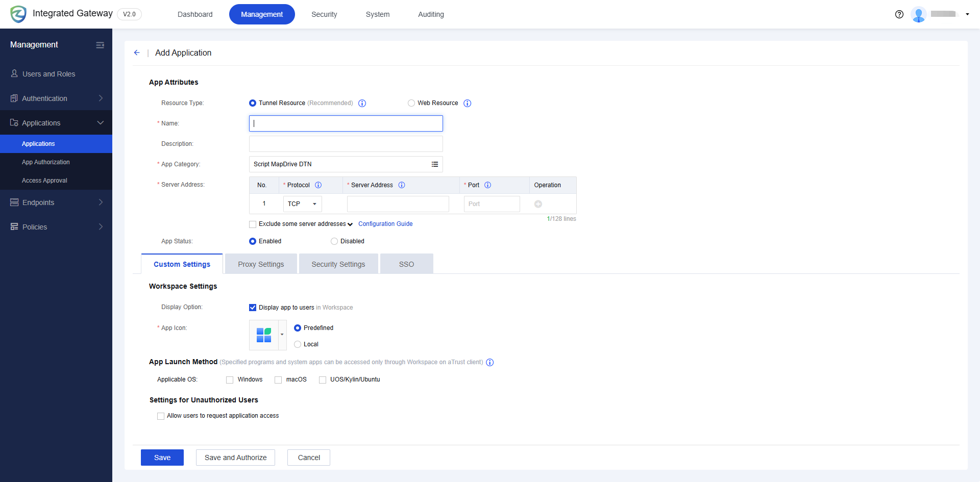Screen dimensions: 980x482
Task: Open the app icon picker dropdown
Action: 281,335
